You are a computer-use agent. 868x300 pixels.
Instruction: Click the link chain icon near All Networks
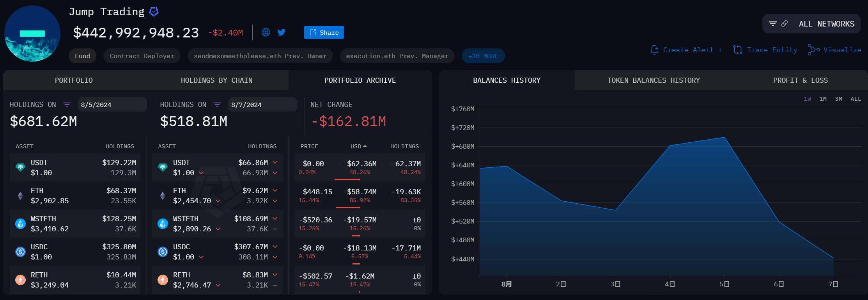pos(785,24)
